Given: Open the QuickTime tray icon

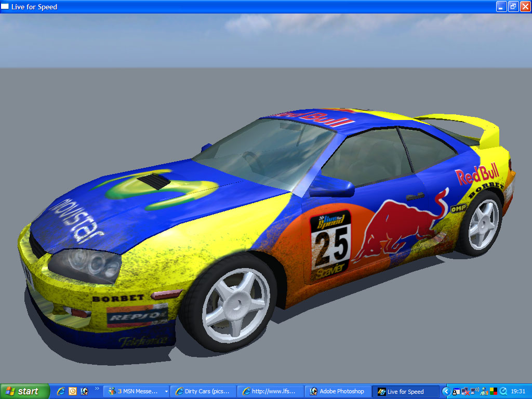Looking at the screenshot, I should point(503,391).
